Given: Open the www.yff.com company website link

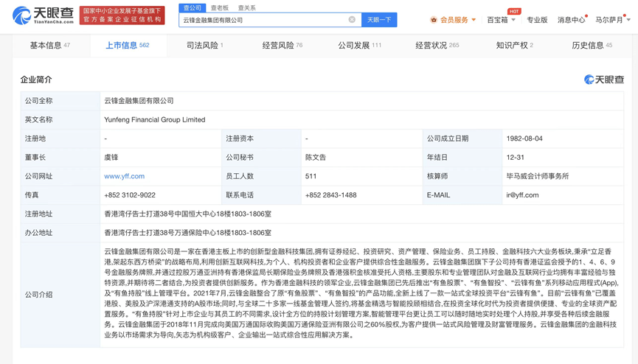Looking at the screenshot, I should click(124, 176).
